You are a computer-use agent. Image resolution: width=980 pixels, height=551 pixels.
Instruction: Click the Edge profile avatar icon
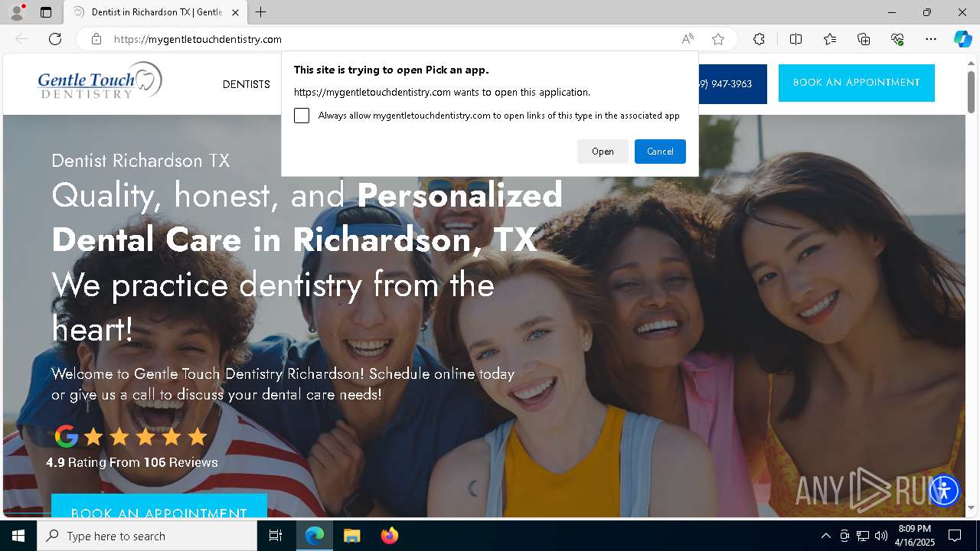16,12
